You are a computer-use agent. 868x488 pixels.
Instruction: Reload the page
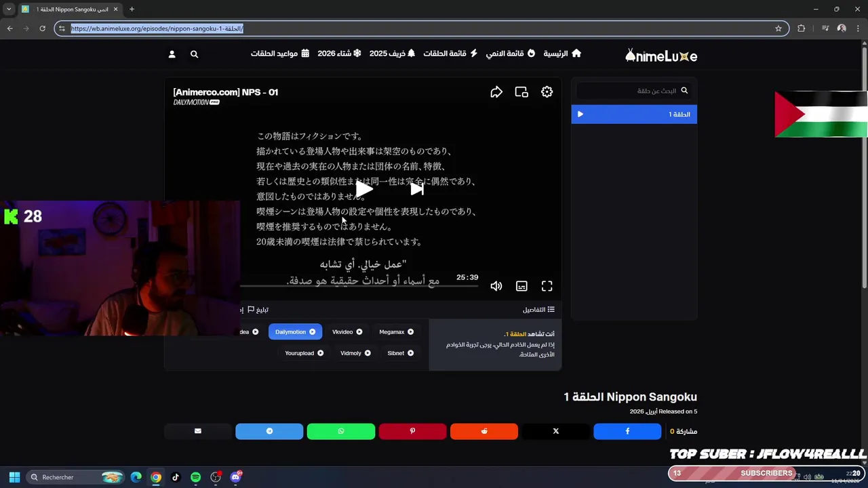click(42, 28)
